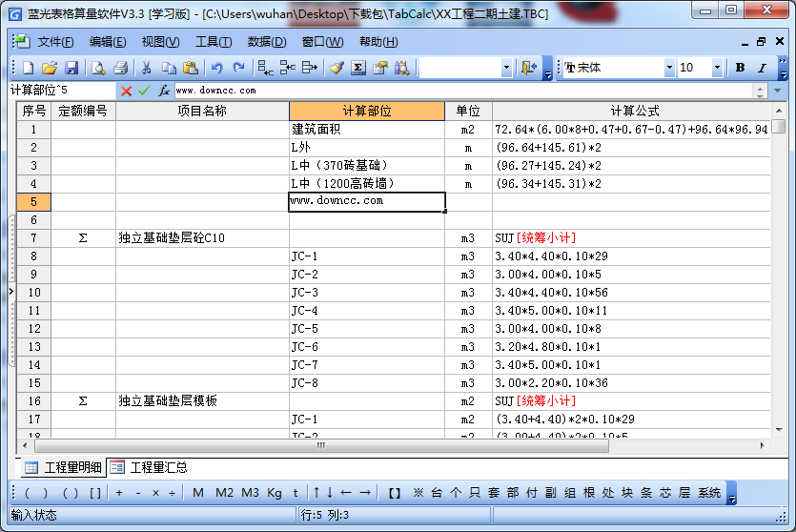Expand the formula bar dropdown arrow
The width and height of the screenshot is (796, 532).
point(760,91)
